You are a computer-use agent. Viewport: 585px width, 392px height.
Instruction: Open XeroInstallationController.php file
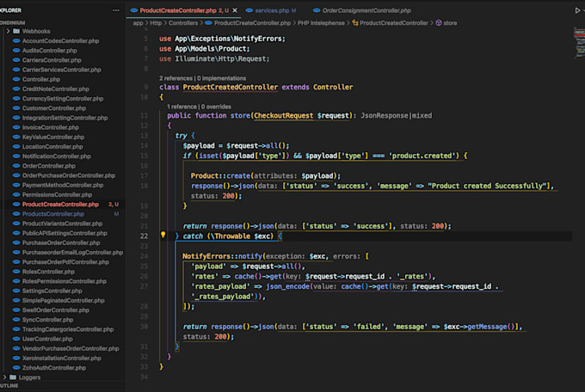[62, 358]
